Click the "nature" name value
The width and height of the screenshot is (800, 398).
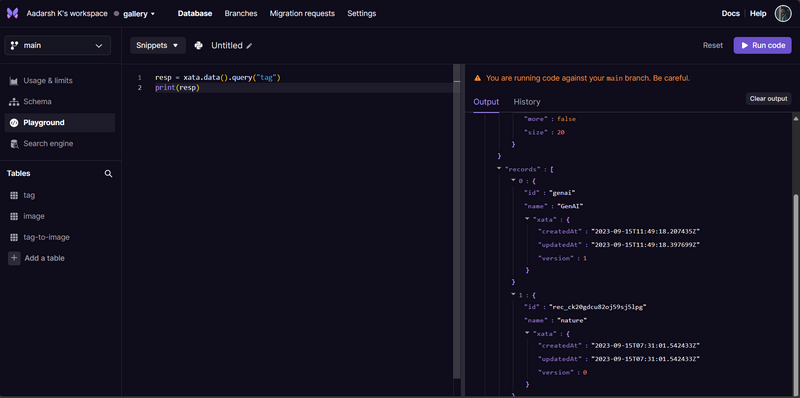coord(572,320)
